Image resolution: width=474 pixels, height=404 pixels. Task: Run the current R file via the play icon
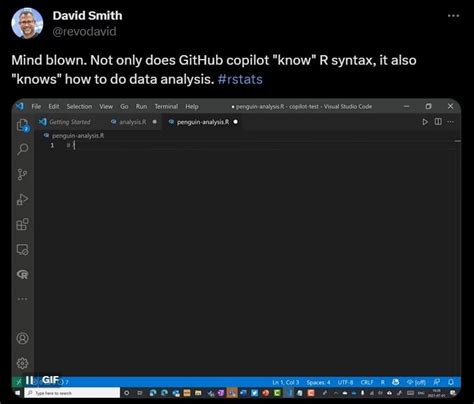click(425, 122)
